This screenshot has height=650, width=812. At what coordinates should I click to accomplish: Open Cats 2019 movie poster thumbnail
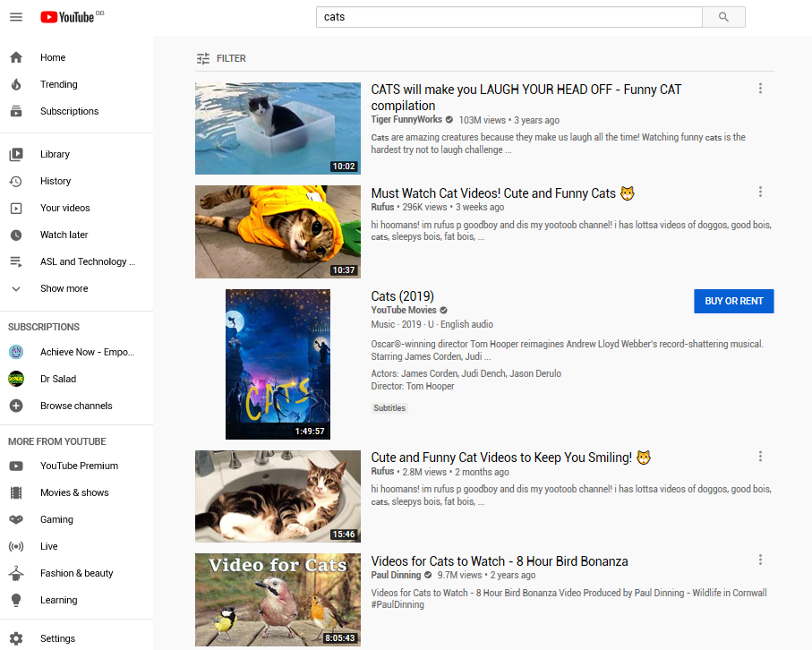tap(278, 364)
